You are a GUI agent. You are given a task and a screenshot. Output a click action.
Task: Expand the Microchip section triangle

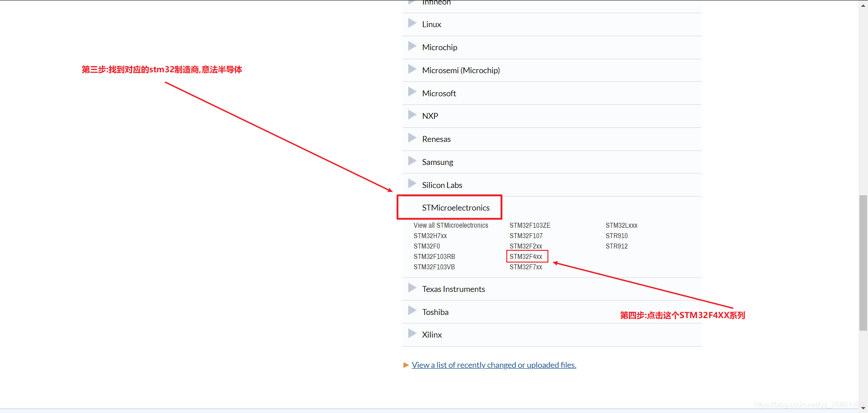[x=412, y=46]
